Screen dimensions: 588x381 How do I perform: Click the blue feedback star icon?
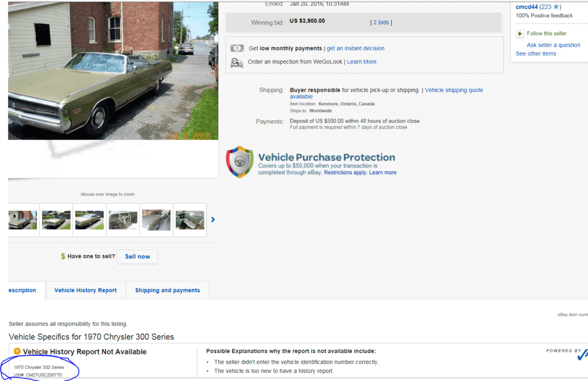(x=555, y=7)
